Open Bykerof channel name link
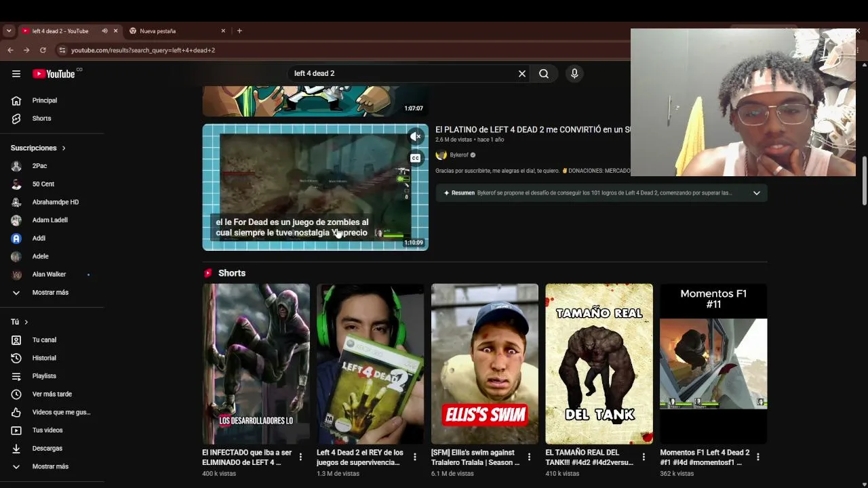This screenshot has height=488, width=868. click(x=459, y=155)
